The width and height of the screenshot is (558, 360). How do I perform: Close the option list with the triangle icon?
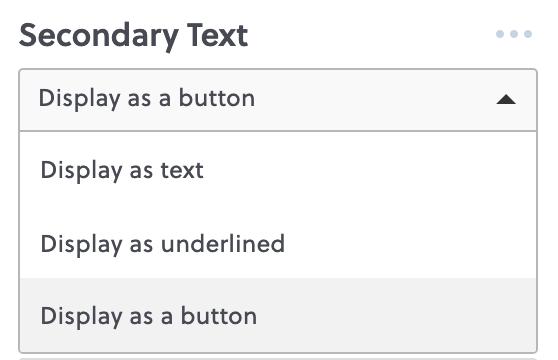[506, 99]
